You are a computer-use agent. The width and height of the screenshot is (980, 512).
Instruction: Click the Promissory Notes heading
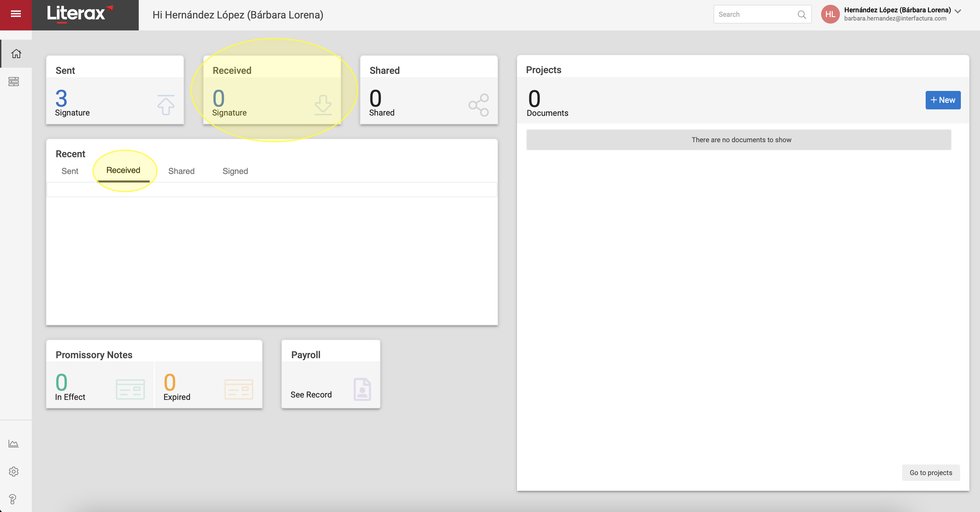tap(94, 355)
